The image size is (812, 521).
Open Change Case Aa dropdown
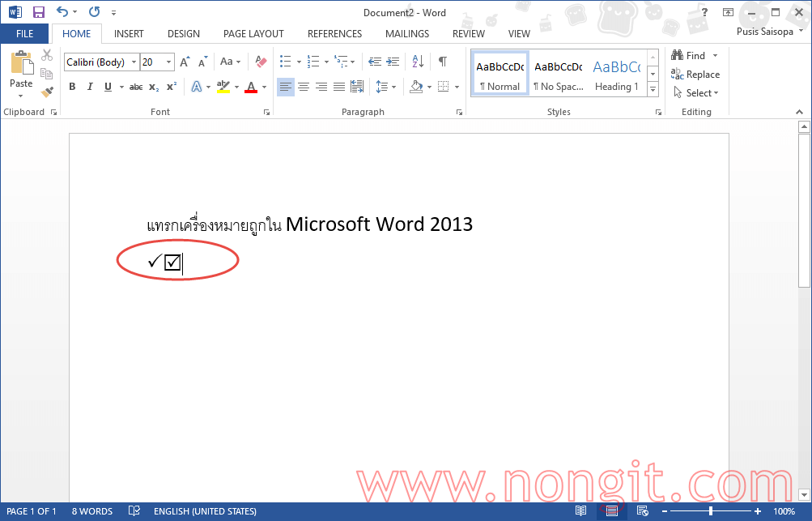tap(231, 62)
